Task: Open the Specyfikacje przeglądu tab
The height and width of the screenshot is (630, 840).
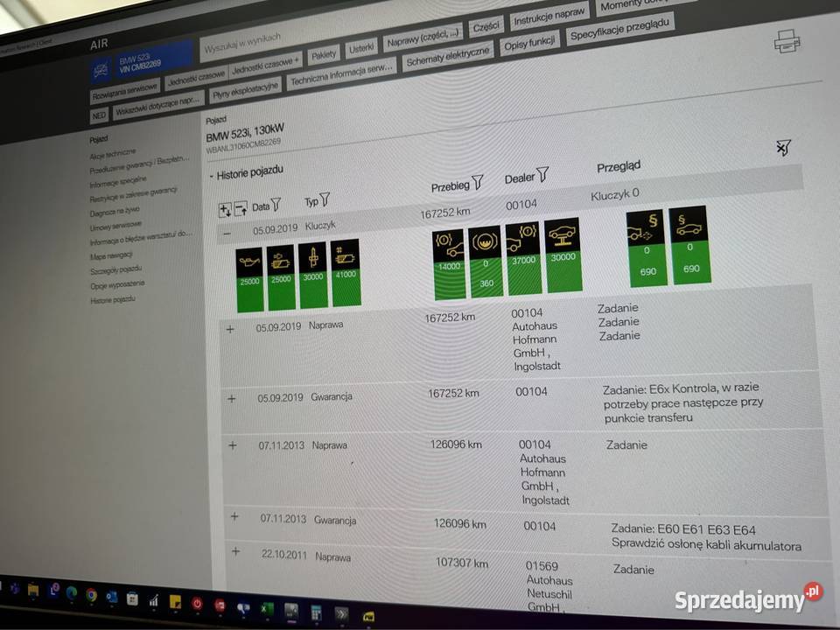Action: pyautogui.click(x=619, y=30)
